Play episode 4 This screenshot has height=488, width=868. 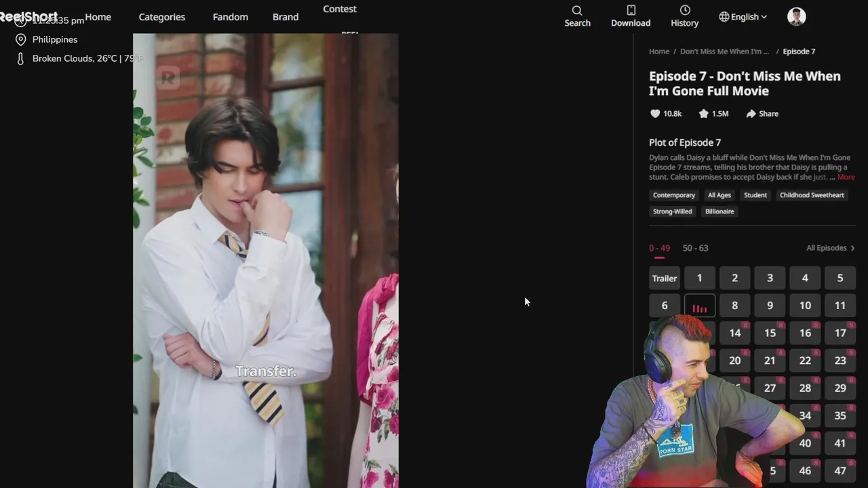pos(805,278)
